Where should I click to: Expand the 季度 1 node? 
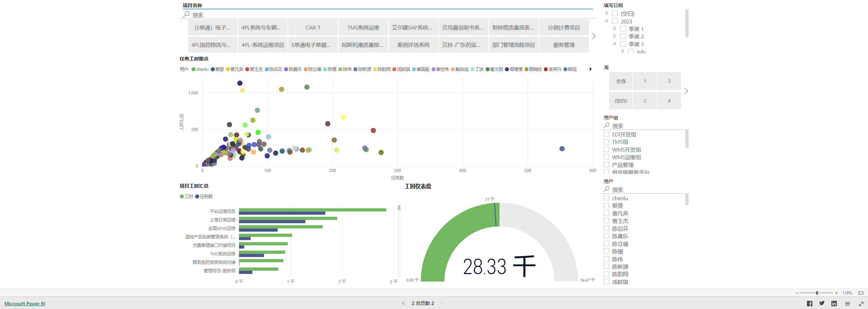(615, 28)
